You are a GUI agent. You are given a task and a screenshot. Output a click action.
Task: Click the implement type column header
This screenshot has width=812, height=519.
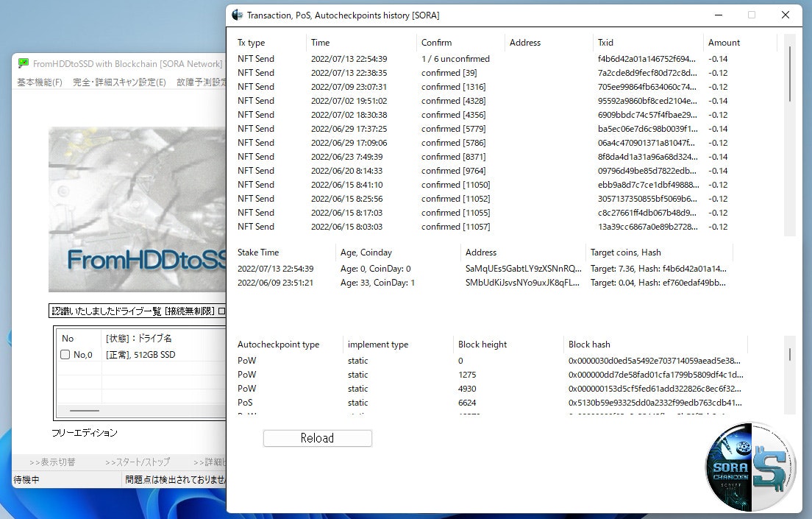coord(398,345)
